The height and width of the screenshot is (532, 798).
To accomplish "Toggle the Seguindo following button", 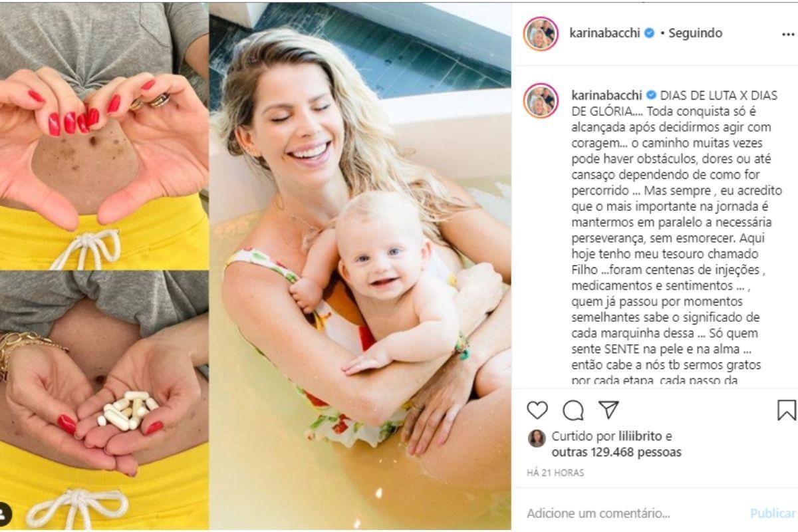I will click(x=695, y=33).
